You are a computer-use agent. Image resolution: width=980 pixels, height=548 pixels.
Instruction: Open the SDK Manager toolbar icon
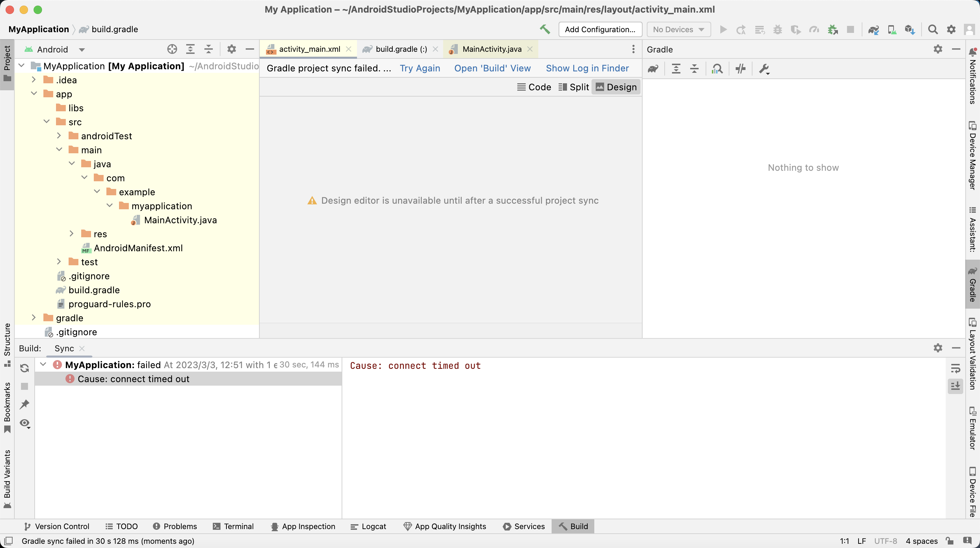click(x=910, y=30)
